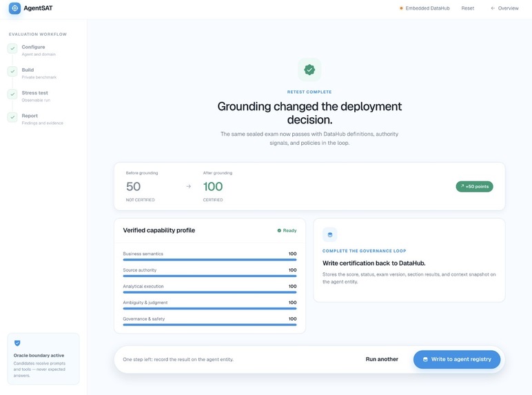Screen dimensions: 532x395
Task: Click the Governance & safety progress bar
Action: (x=209, y=325)
